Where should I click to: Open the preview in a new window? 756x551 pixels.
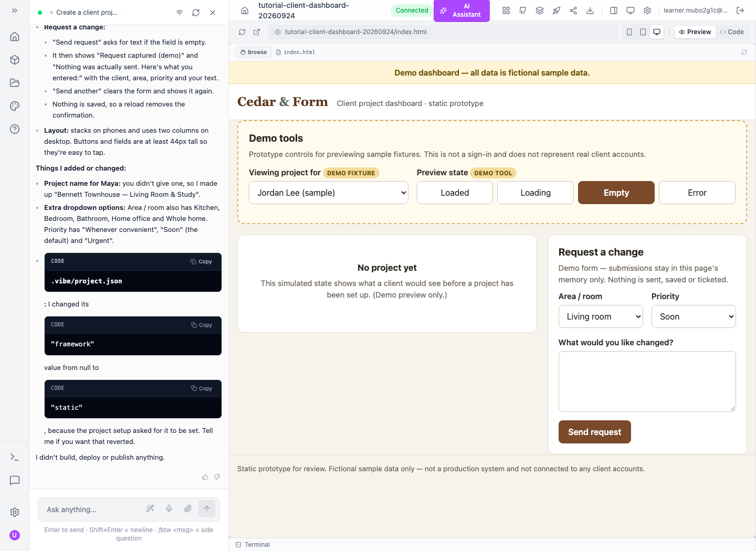257,32
